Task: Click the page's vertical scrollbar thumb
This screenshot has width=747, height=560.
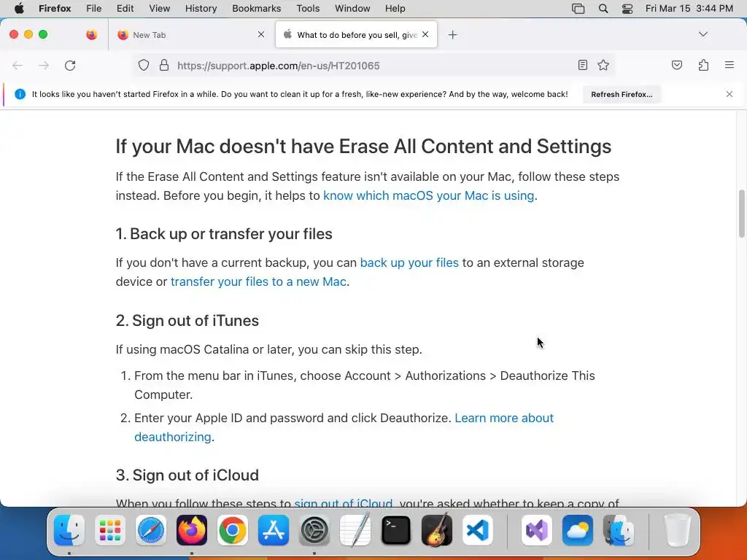Action: pos(741,214)
